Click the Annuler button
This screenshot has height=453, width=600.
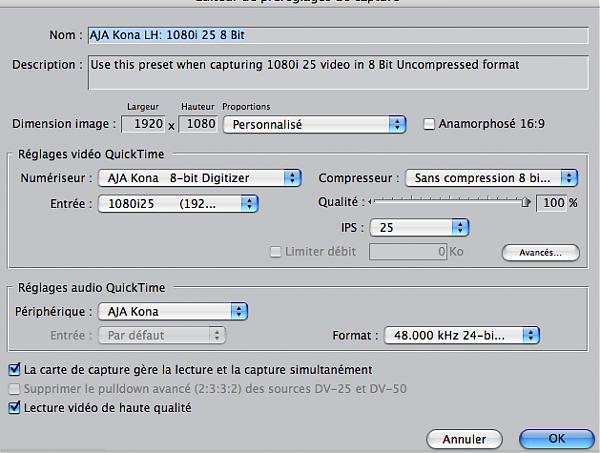coord(464,439)
